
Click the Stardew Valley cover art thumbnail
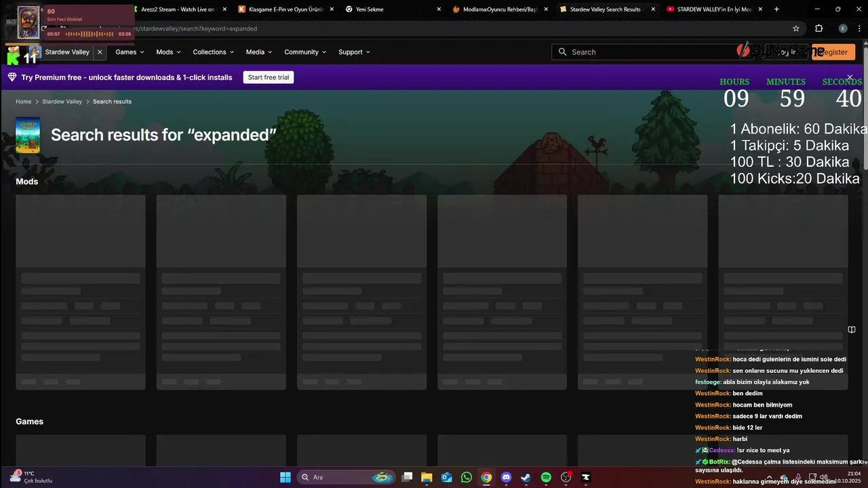[28, 135]
